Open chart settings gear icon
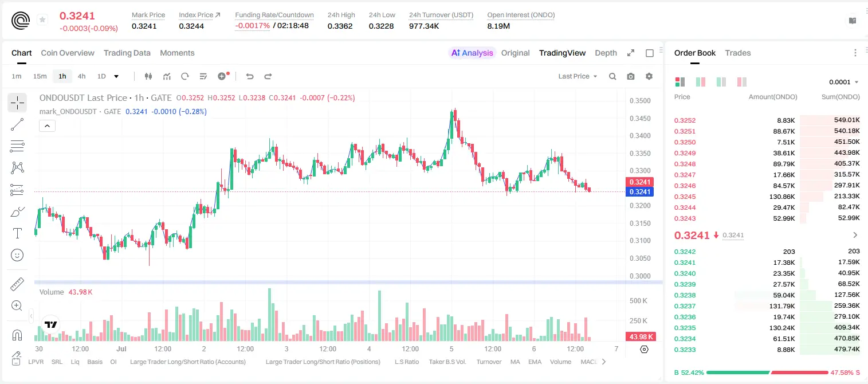Image resolution: width=868 pixels, height=384 pixels. (x=649, y=76)
